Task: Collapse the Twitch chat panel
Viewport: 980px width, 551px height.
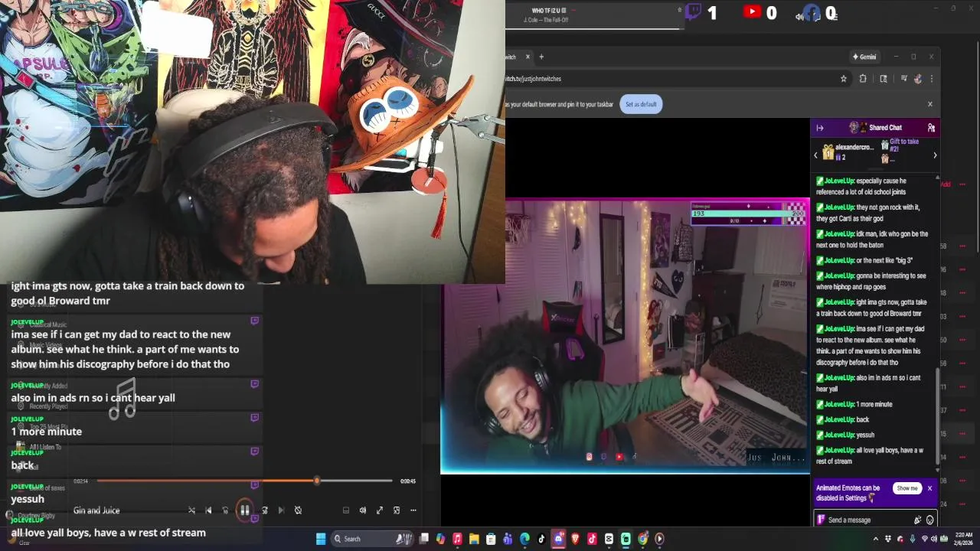Action: (820, 128)
